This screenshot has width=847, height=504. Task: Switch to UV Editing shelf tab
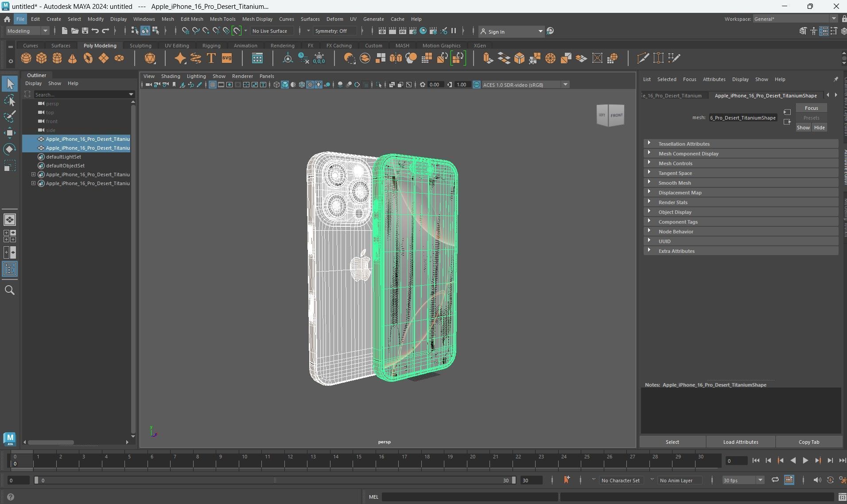tap(177, 46)
